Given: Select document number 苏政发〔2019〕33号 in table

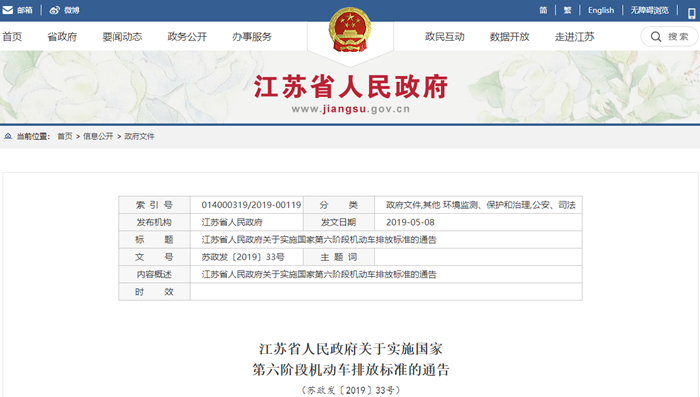Looking at the screenshot, I should pyautogui.click(x=243, y=257).
